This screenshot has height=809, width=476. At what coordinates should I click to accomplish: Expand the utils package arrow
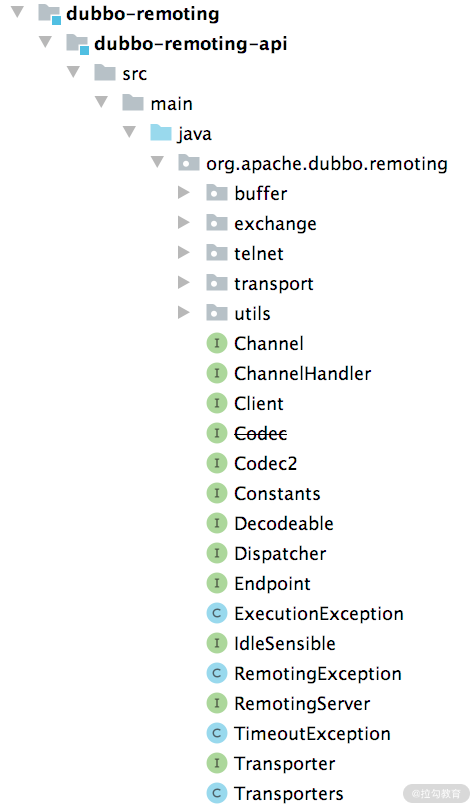[184, 312]
